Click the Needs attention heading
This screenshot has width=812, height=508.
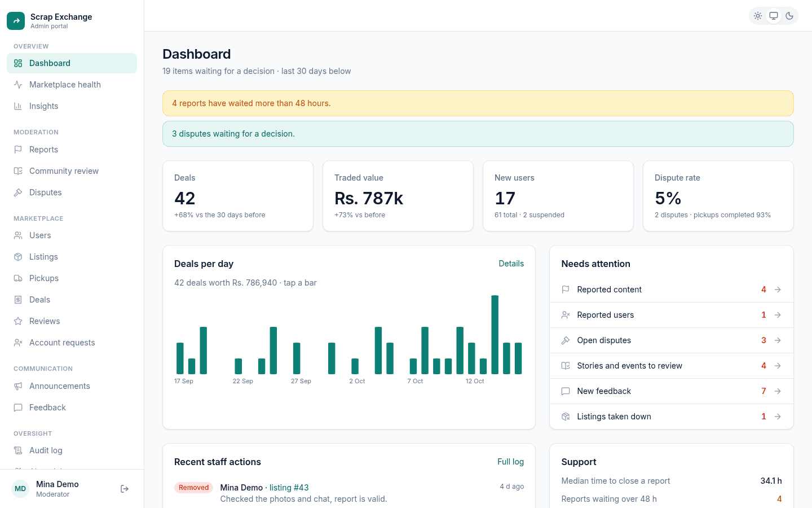(595, 264)
